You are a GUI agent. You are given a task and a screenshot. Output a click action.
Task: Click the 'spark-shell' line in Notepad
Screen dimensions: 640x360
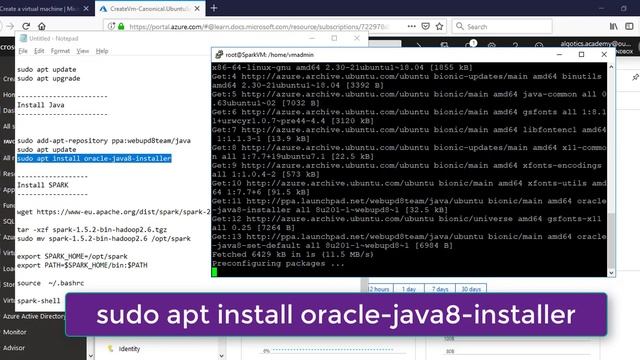coord(38,301)
